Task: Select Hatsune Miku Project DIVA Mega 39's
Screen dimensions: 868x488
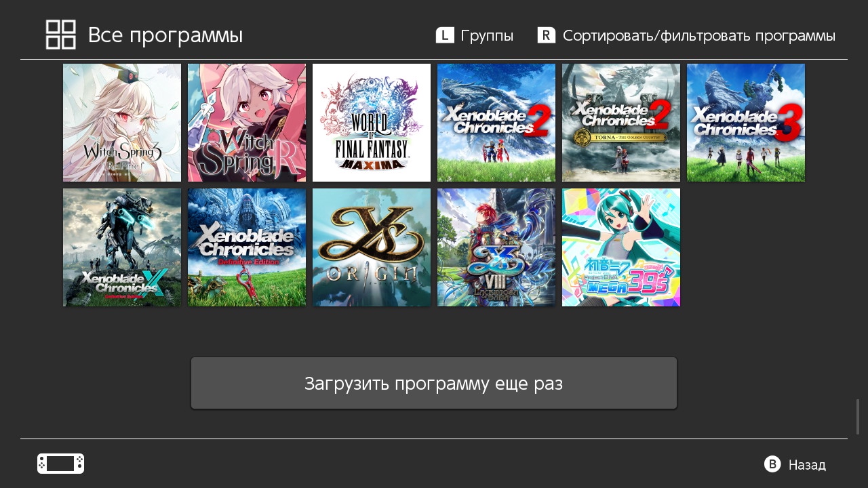Action: point(621,247)
